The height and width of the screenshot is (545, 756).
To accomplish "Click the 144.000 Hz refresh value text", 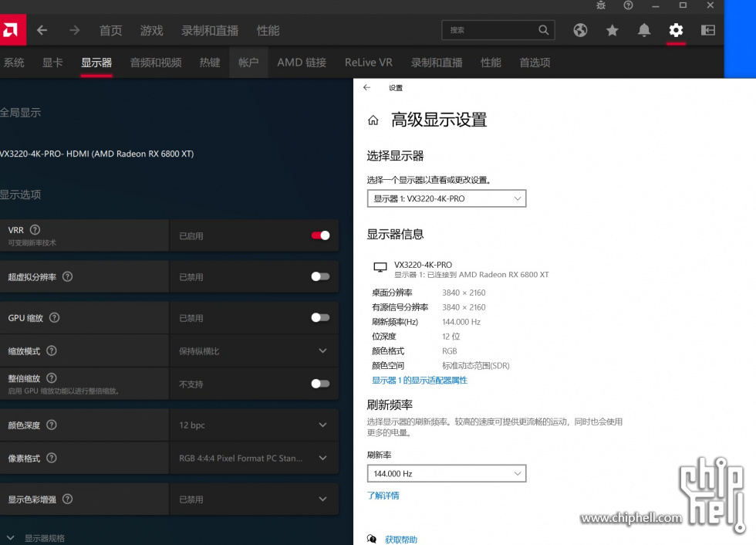I will pyautogui.click(x=461, y=322).
